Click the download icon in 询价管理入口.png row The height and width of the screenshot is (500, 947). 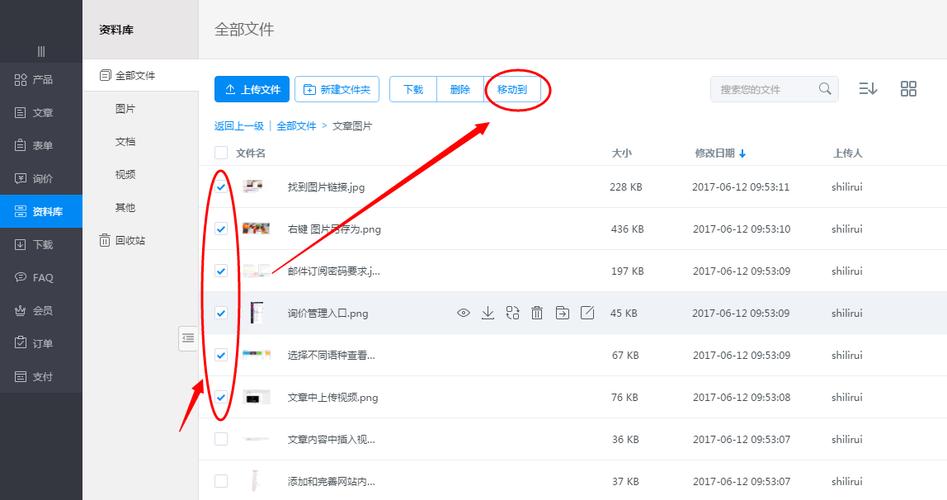click(x=488, y=313)
